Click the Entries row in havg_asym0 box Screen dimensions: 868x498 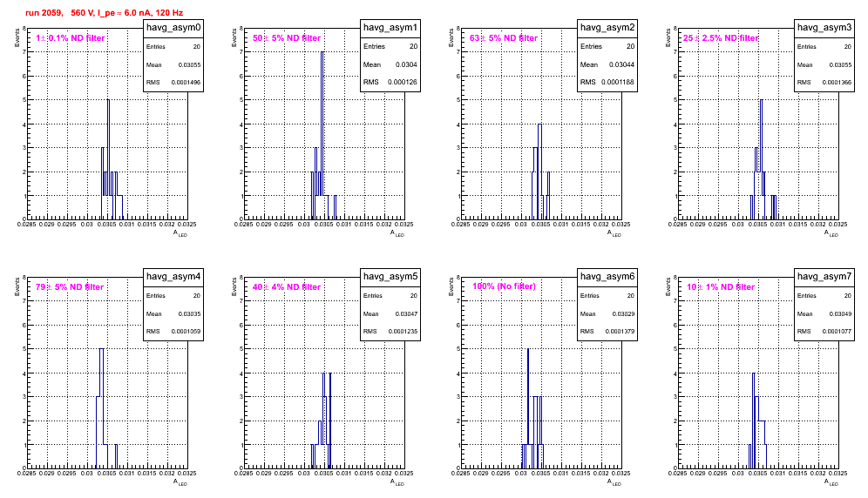click(173, 47)
